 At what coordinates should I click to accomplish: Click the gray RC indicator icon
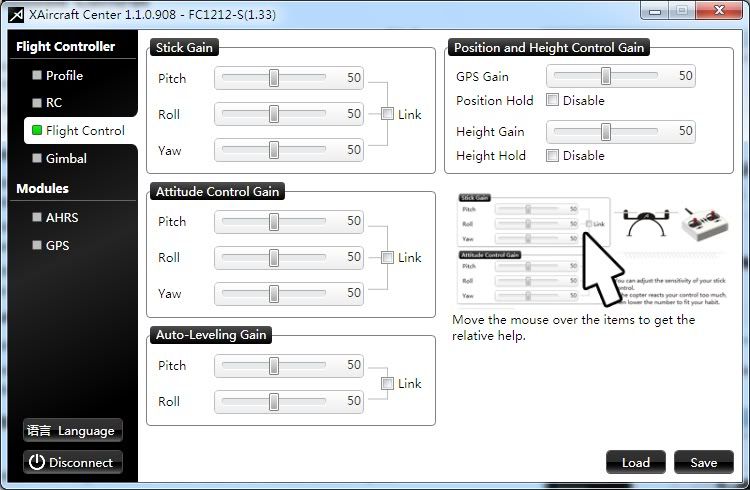pos(37,102)
